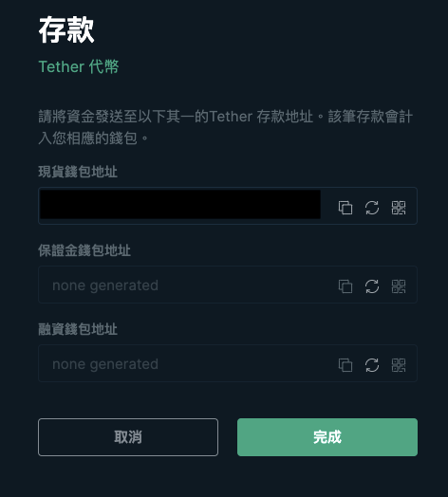Click the 融資錢包地址 label
The width and height of the screenshot is (448, 497).
point(78,329)
